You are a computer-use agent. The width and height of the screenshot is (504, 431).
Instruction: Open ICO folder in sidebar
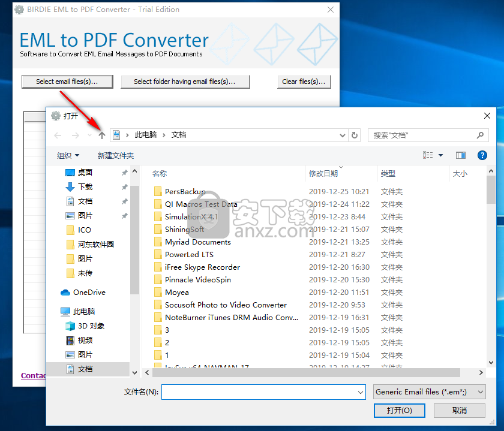[x=85, y=230]
